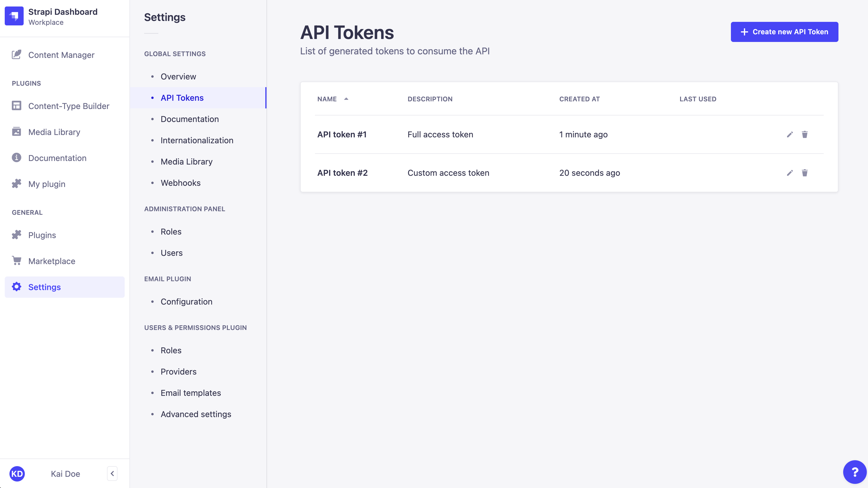Click Create new API Token

(784, 32)
